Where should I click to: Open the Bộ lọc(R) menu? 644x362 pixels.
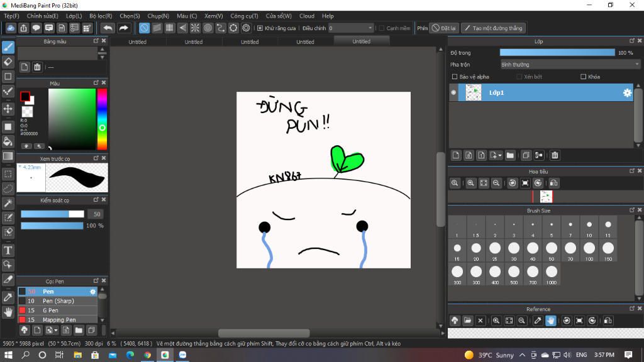101,16
